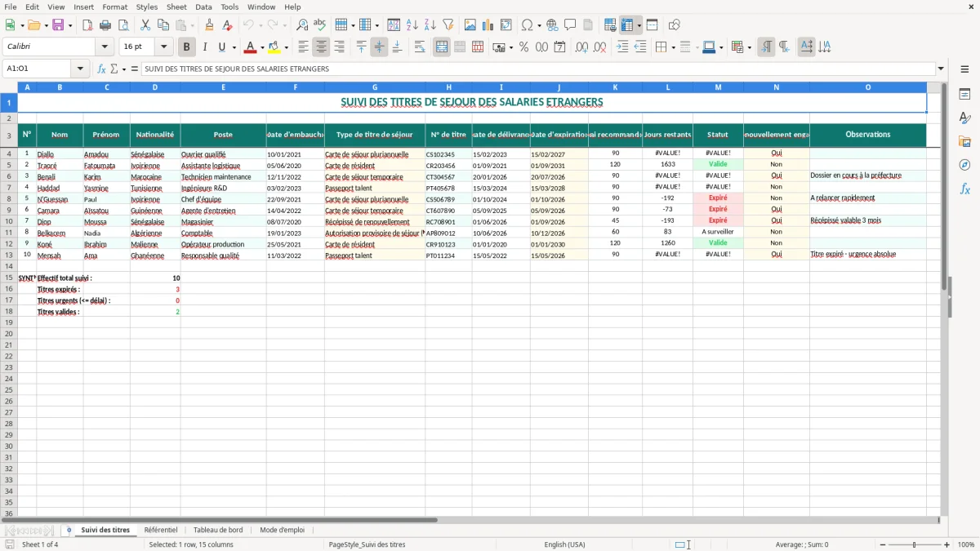
Task: Open the Sheet menu
Action: (176, 7)
